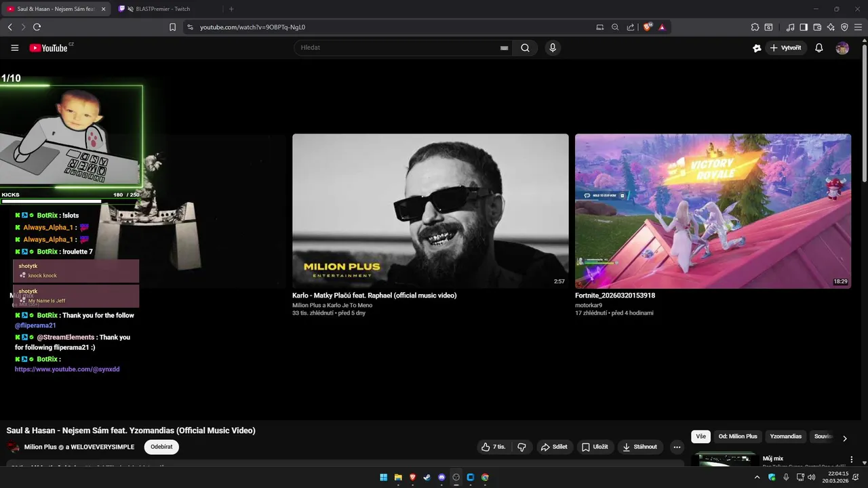The width and height of the screenshot is (868, 488).
Task: Show more filter chips with arrow
Action: click(844, 439)
